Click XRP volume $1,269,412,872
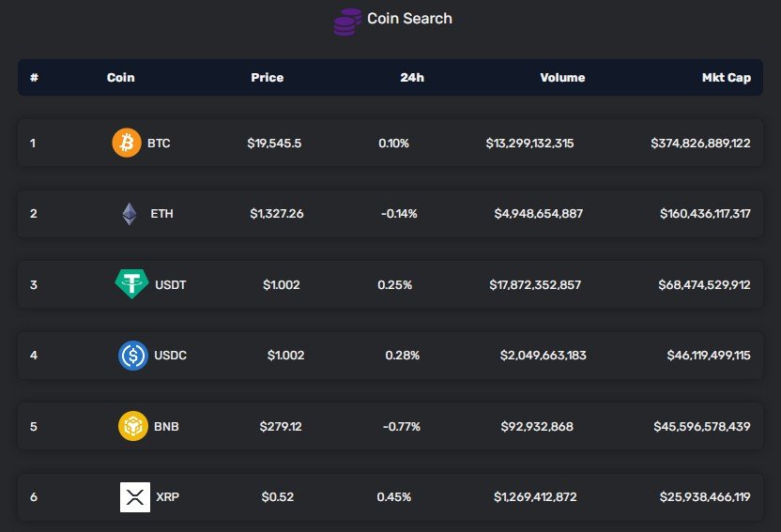 [535, 496]
